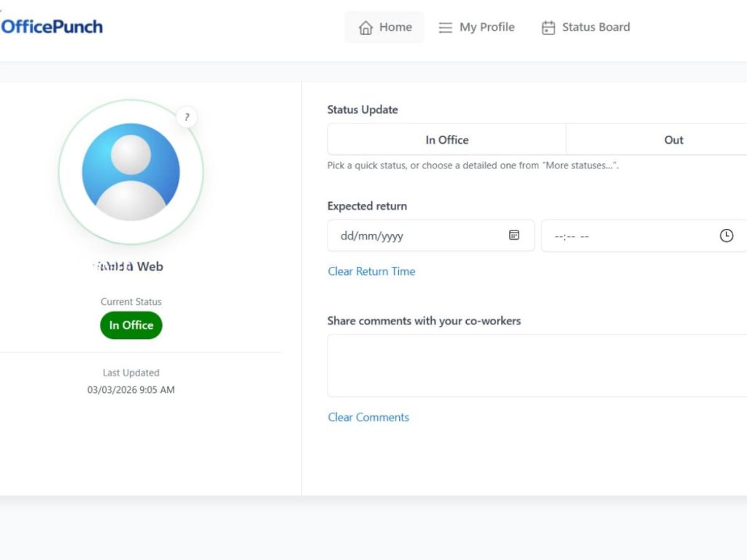The width and height of the screenshot is (747, 560).
Task: Click the user avatar picture
Action: [131, 172]
